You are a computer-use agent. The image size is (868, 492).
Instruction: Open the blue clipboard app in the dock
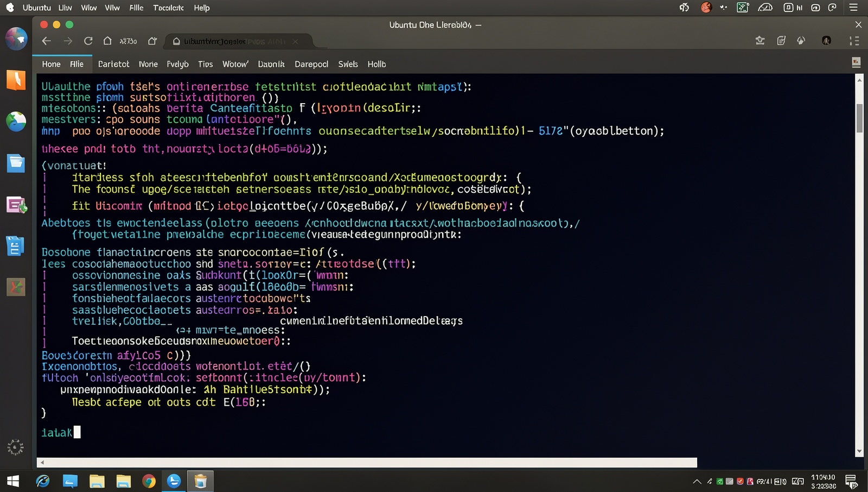tap(15, 246)
